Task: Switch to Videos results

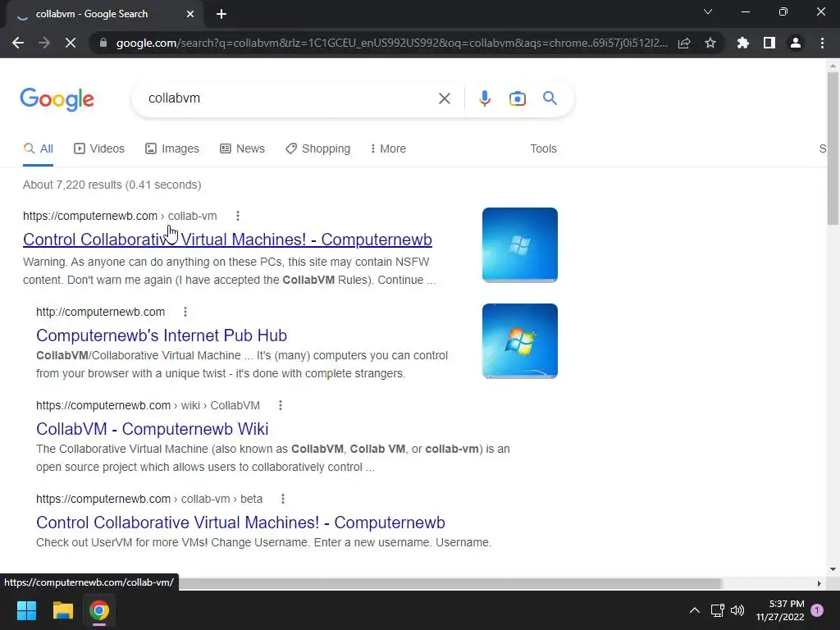Action: click(x=99, y=149)
